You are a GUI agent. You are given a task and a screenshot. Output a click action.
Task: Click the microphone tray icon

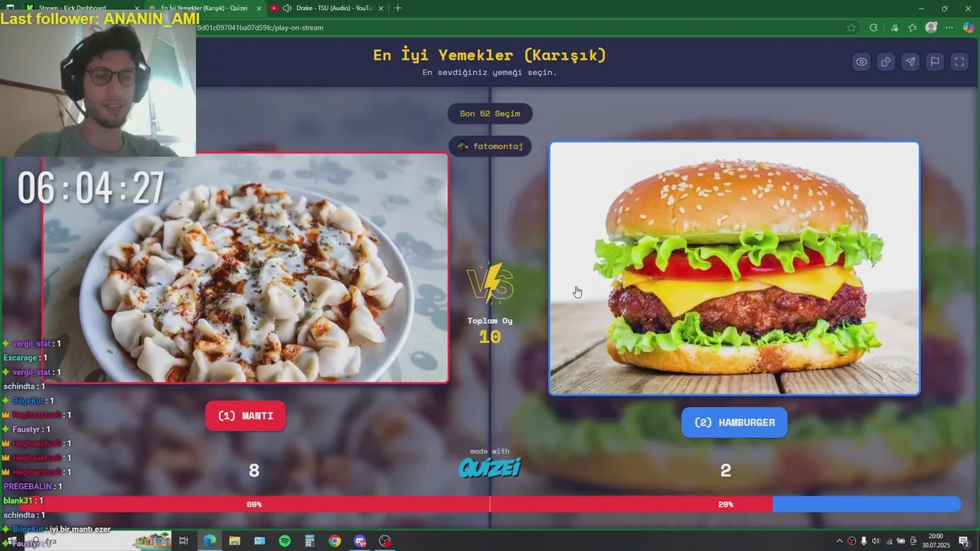(864, 541)
